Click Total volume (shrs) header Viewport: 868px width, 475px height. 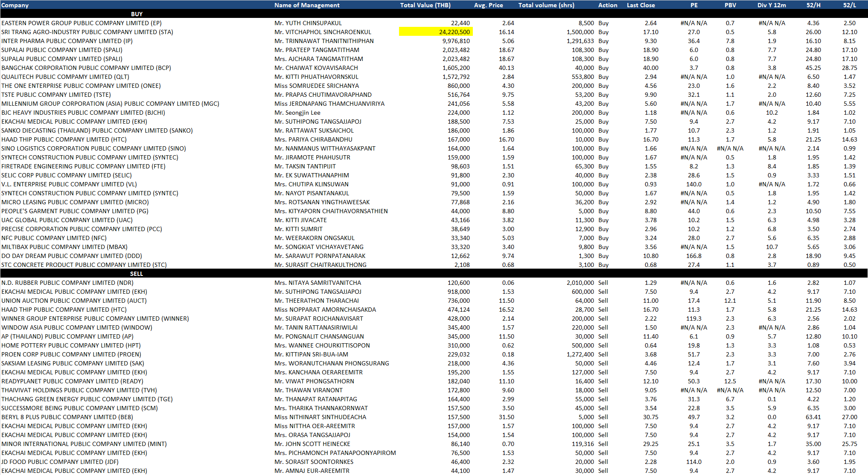[x=546, y=5]
